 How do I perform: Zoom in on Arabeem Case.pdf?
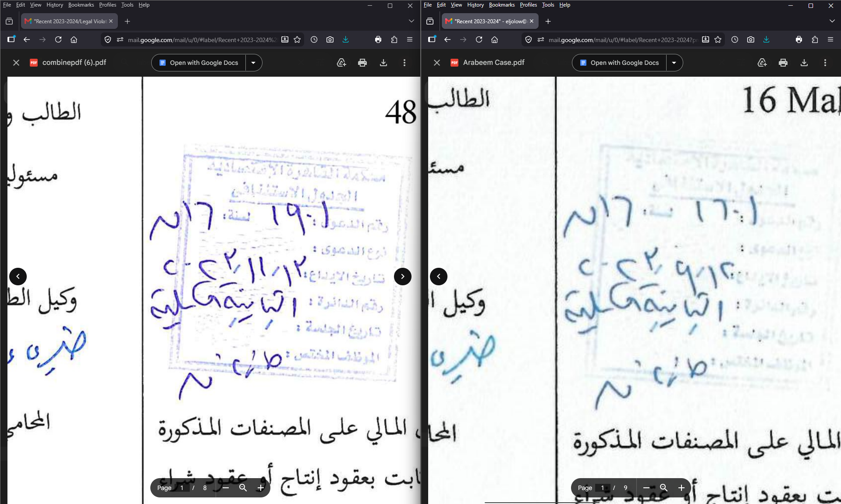point(681,488)
